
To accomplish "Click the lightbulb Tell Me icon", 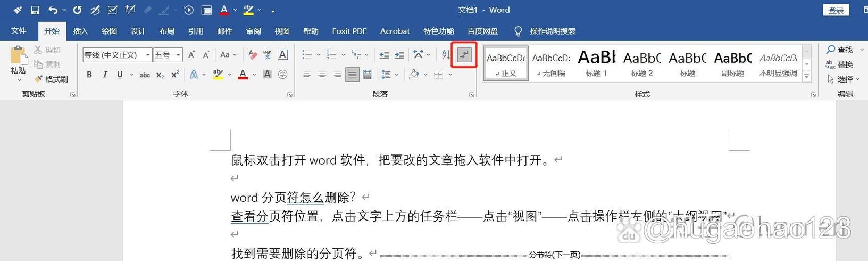I will pos(518,31).
